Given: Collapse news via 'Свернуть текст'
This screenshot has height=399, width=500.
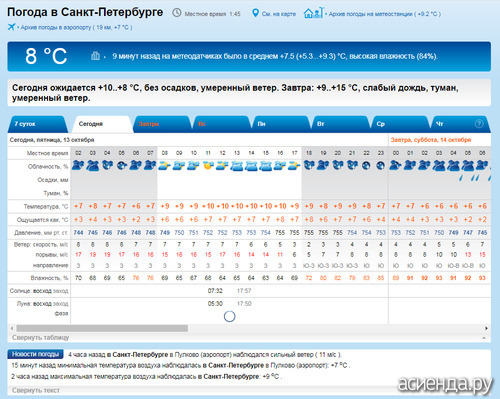Looking at the screenshot, I should point(36,390).
